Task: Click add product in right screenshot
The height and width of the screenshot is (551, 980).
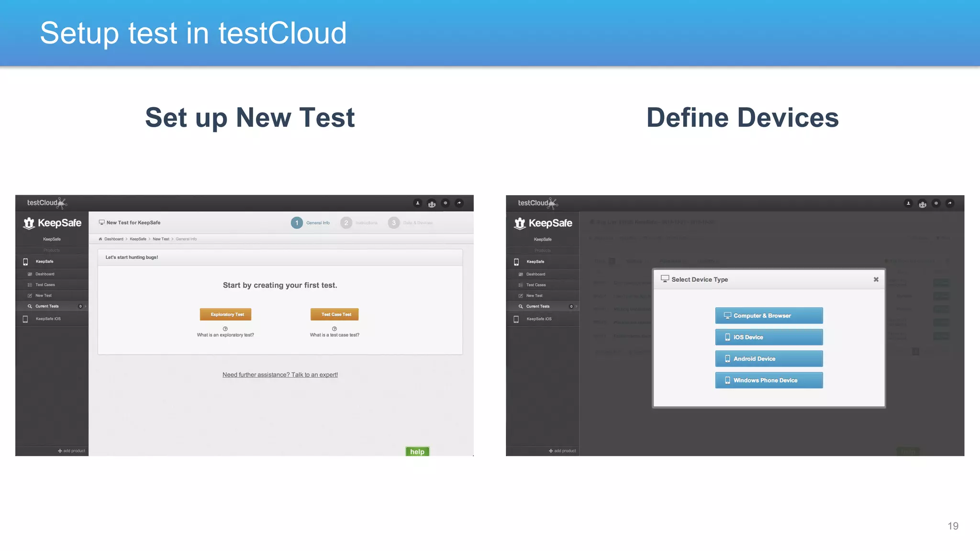Action: pyautogui.click(x=563, y=451)
